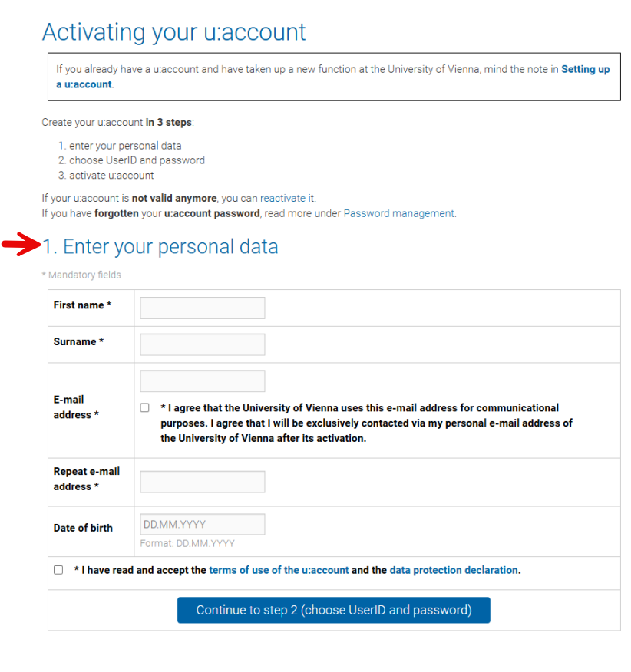The width and height of the screenshot is (631, 672).
Task: Click the 'Repeat e-mail address *' label
Action: 86,479
